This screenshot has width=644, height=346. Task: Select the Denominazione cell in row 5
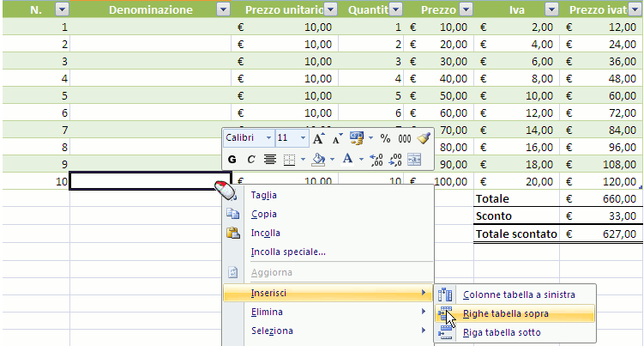coord(150,95)
